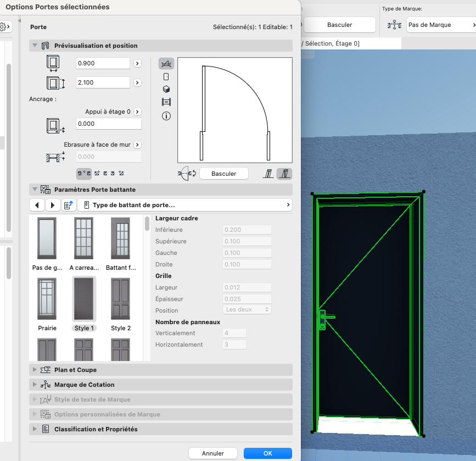Select the Style 1 door leaf type
The image size is (476, 461).
tap(84, 304)
